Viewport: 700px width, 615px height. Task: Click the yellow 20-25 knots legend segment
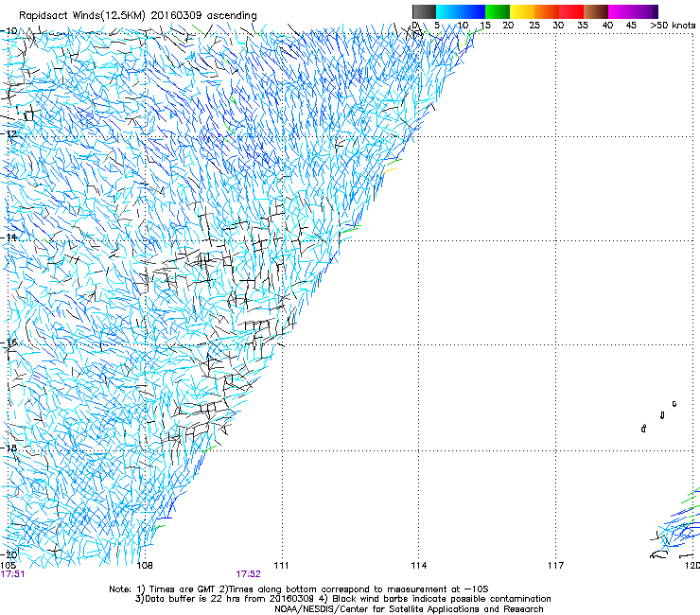click(522, 11)
